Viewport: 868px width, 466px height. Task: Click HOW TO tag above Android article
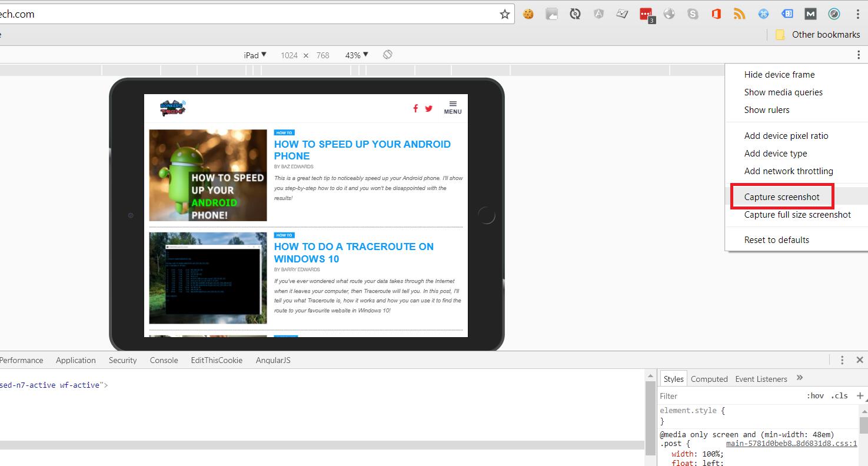(x=284, y=133)
